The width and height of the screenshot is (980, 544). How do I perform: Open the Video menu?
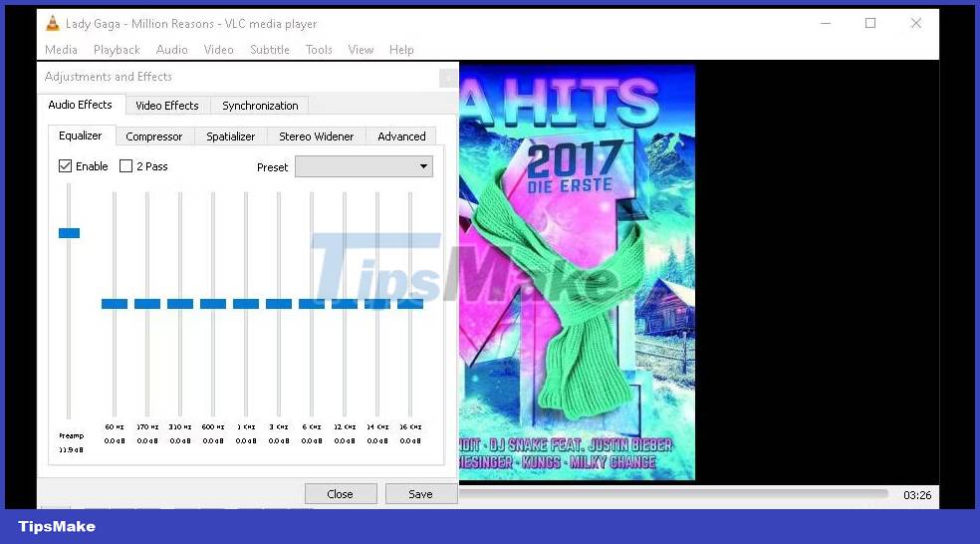pyautogui.click(x=219, y=50)
